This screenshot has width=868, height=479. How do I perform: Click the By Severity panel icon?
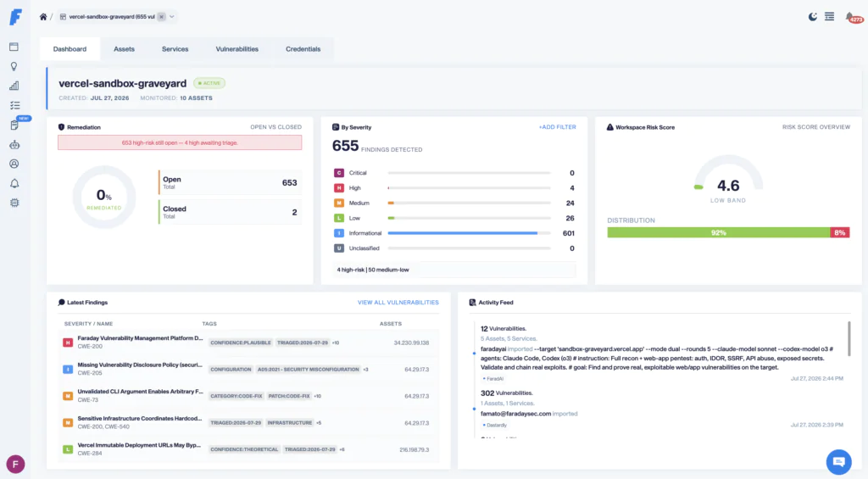coord(336,127)
